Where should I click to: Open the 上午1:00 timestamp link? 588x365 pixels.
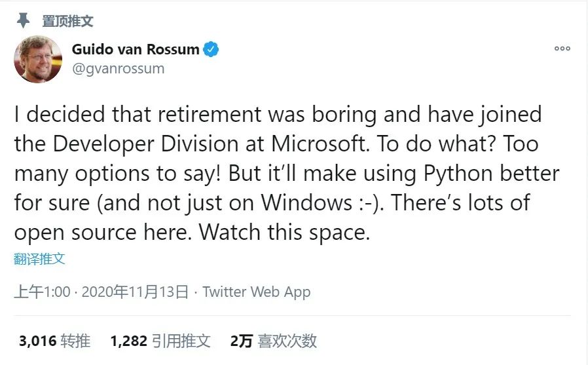pyautogui.click(x=42, y=292)
